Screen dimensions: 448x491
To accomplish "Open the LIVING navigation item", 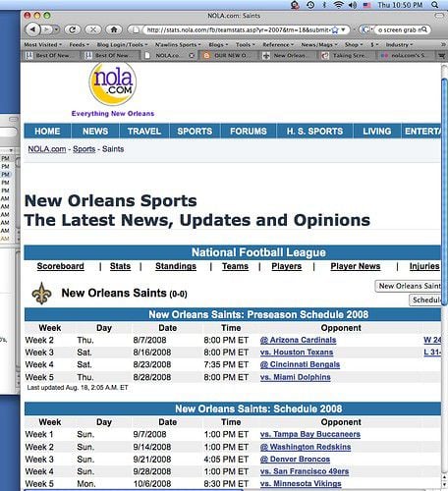I will pos(377,132).
